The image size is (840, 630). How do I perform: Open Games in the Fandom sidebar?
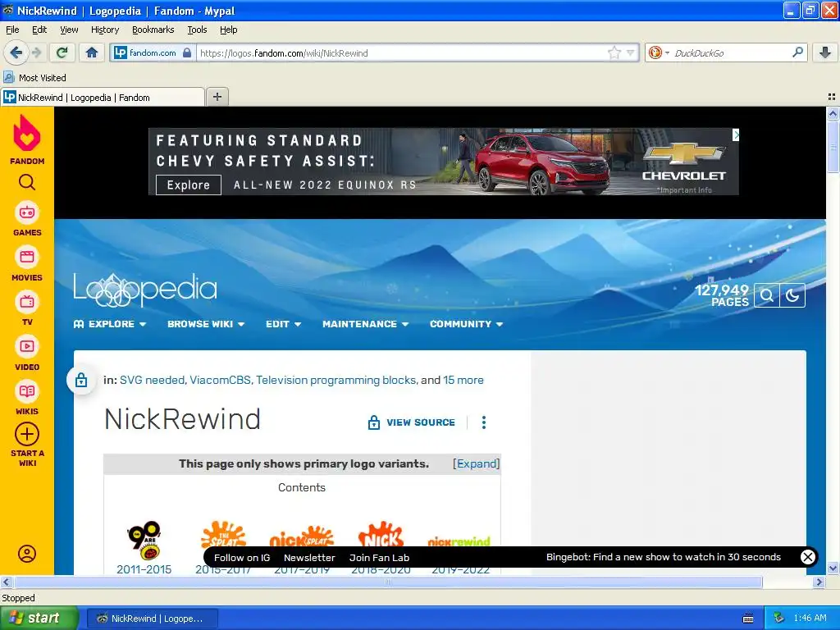(x=27, y=219)
